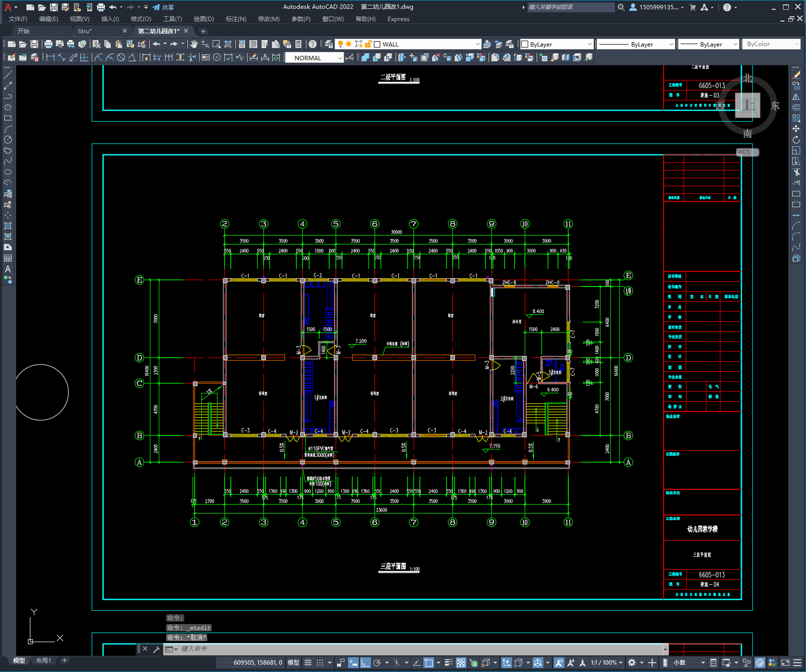Click the Pan hand tool
The width and height of the screenshot is (806, 672).
click(194, 44)
